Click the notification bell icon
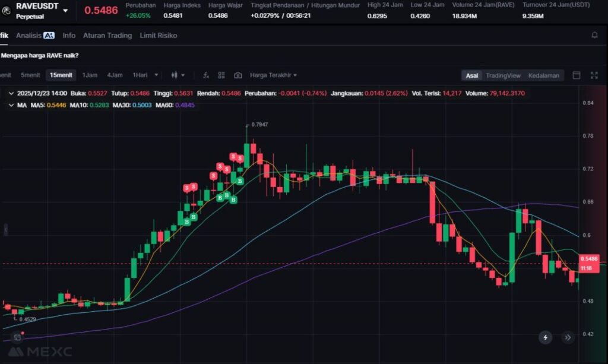Viewport: 608px width, 364px height. (x=594, y=35)
